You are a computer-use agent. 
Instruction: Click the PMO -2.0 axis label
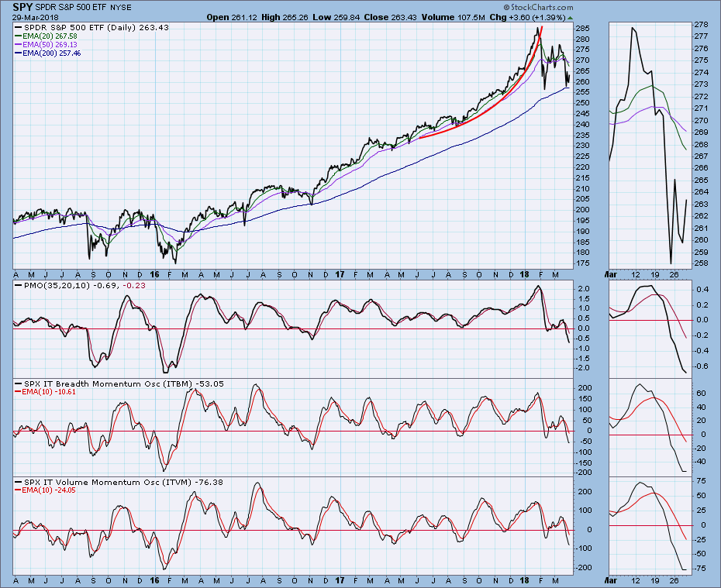pos(582,368)
